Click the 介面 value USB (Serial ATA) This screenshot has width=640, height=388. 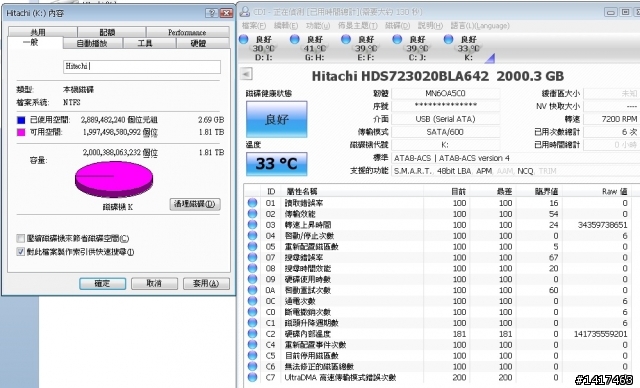tap(445, 119)
